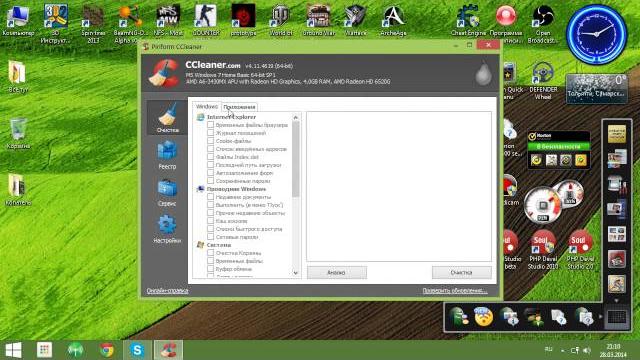The height and width of the screenshot is (360, 640).
Task: Click taskbar clock showing date 28.03.2014
Action: 613,350
